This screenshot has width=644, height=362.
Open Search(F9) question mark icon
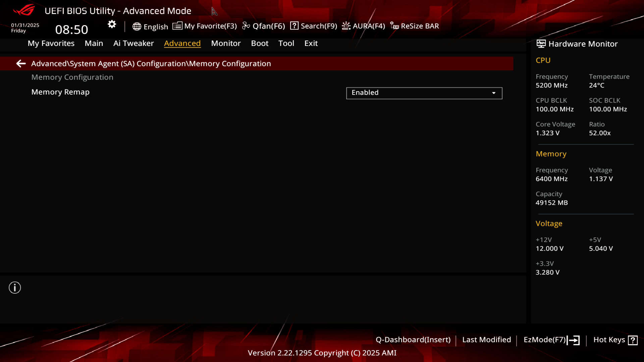click(x=294, y=26)
